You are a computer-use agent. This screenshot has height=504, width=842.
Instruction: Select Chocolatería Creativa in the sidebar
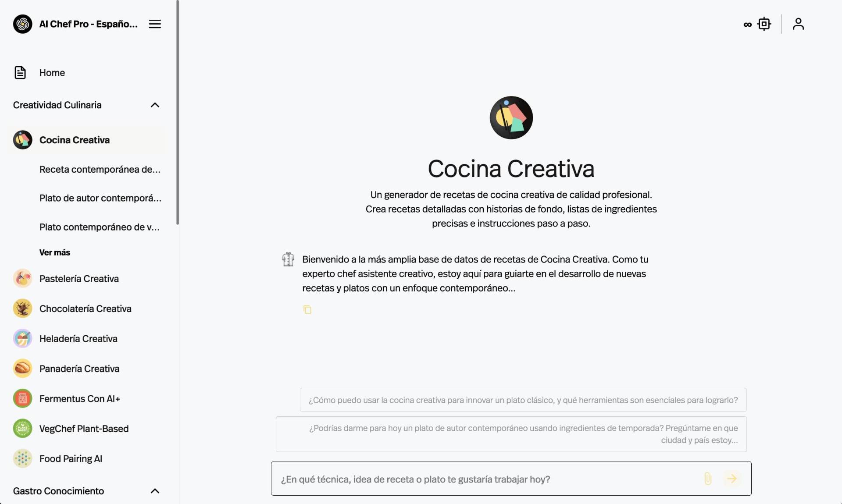click(86, 309)
